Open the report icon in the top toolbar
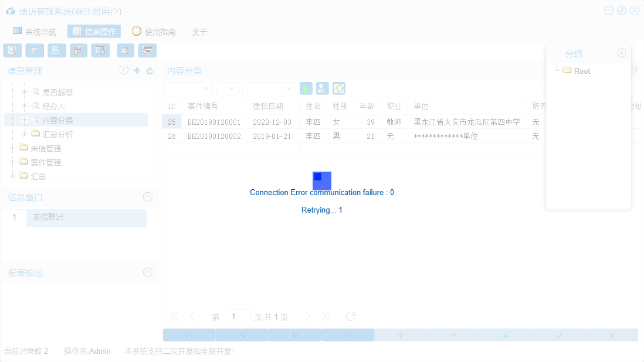Screen dimensions: 644x362 (x=35, y=50)
